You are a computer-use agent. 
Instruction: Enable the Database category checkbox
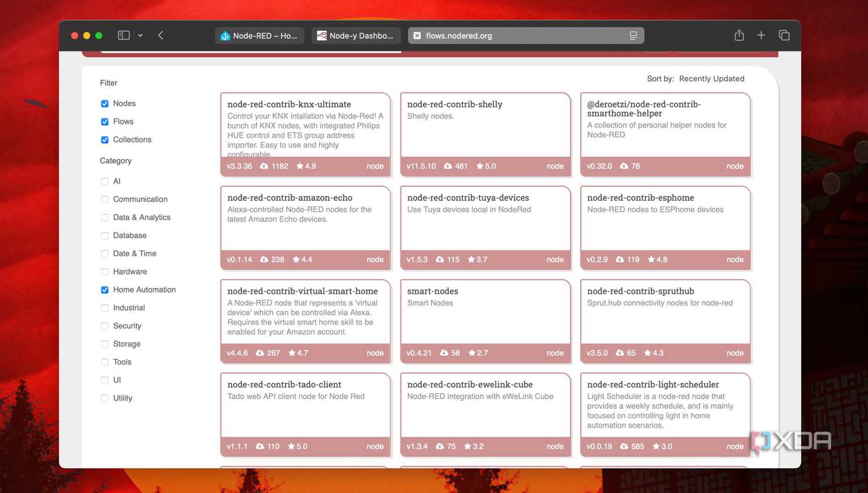[105, 235]
